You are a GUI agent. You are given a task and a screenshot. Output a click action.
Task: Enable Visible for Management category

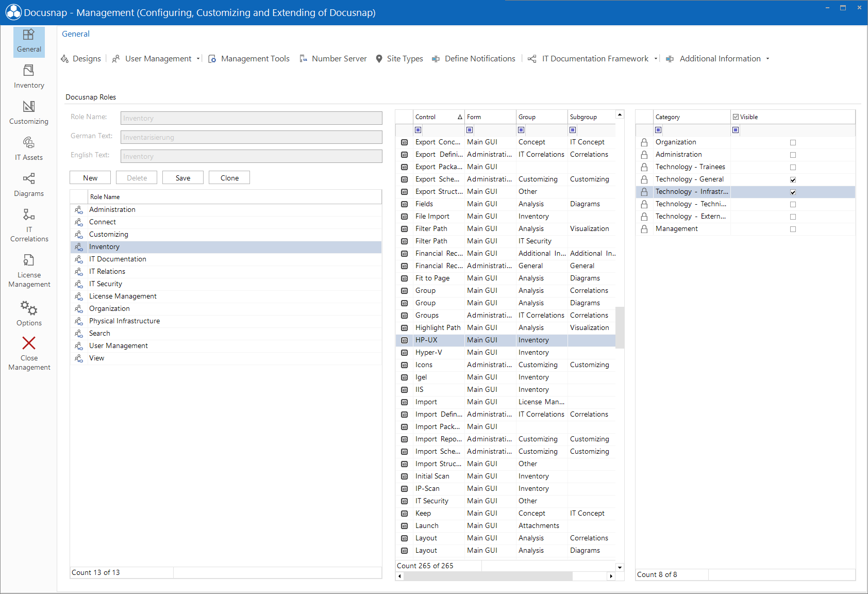pos(793,229)
